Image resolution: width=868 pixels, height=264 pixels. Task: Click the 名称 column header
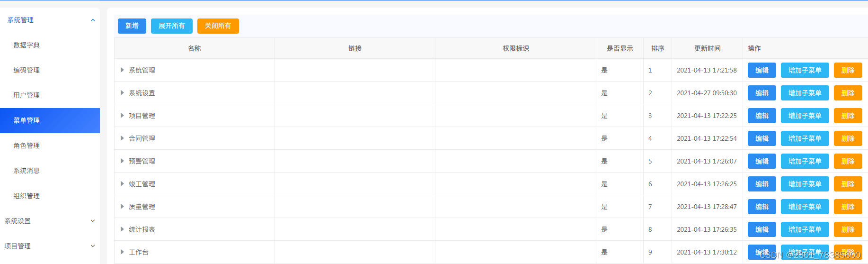(x=195, y=48)
